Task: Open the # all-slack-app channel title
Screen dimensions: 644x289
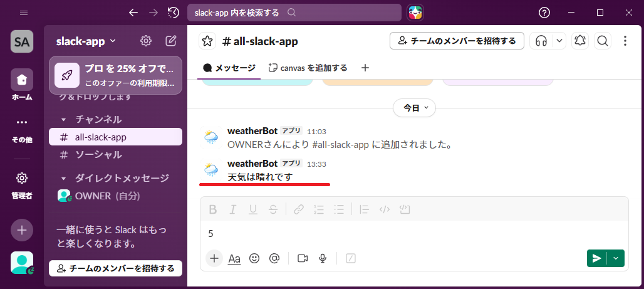Action: click(260, 41)
